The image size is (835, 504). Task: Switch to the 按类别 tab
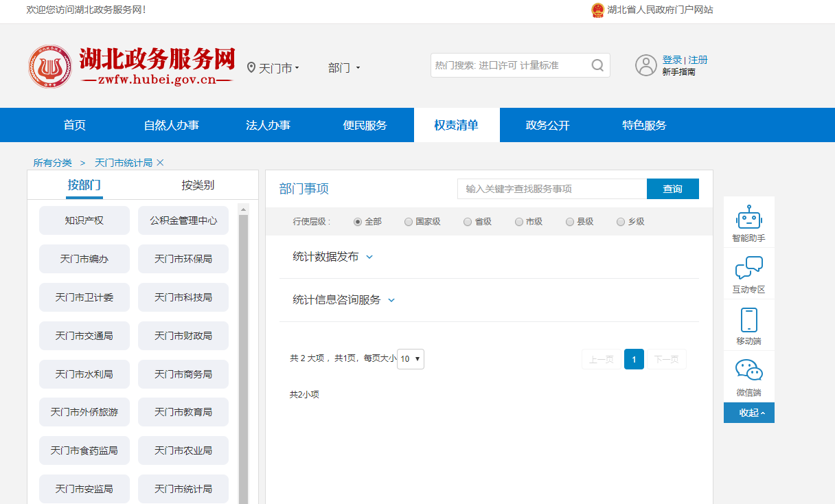[x=198, y=185]
